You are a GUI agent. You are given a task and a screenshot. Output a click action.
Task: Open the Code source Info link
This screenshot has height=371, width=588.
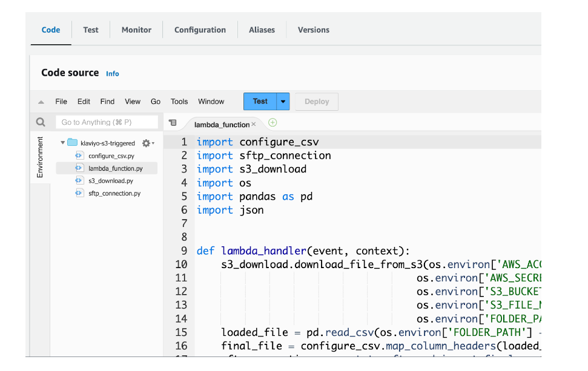click(113, 74)
